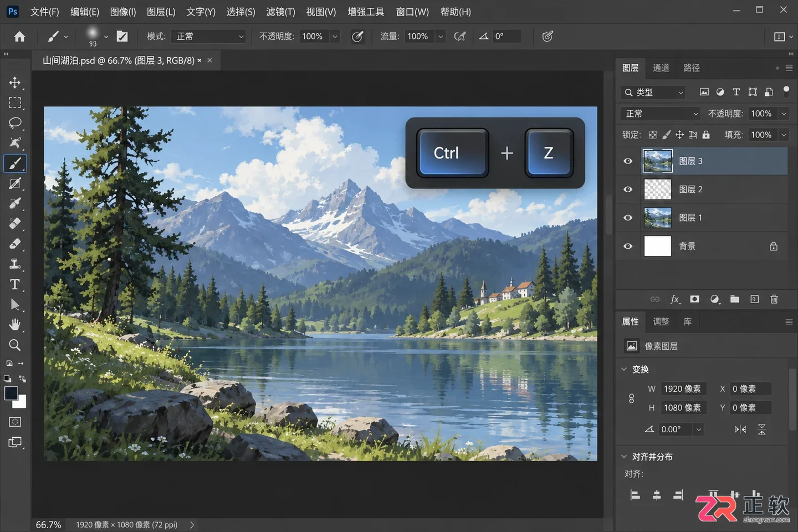Viewport: 798px width, 532px height.
Task: Open the 类型 layer filter dropdown
Action: pyautogui.click(x=654, y=93)
